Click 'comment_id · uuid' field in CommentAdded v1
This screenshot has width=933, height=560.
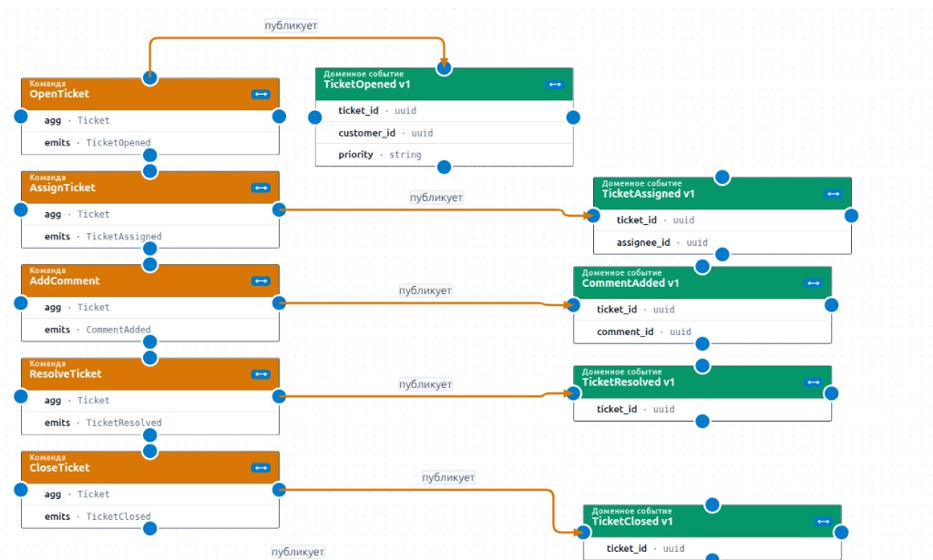702,331
